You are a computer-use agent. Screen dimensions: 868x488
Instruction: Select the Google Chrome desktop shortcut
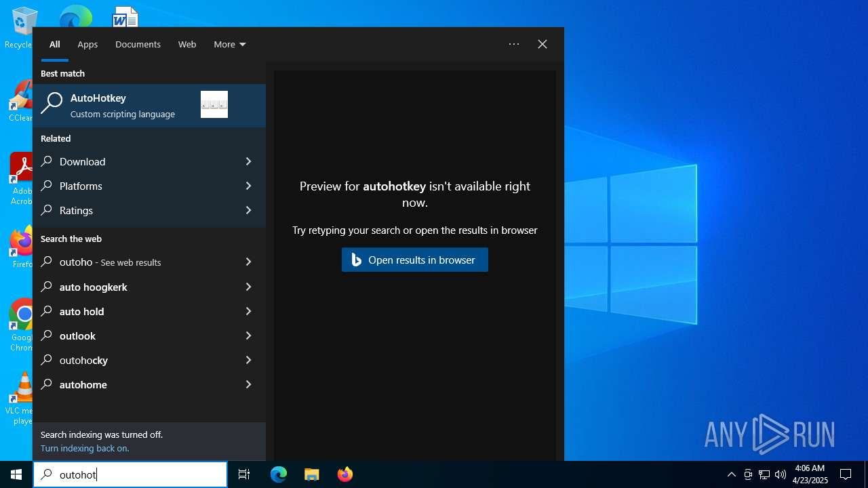[x=21, y=325]
